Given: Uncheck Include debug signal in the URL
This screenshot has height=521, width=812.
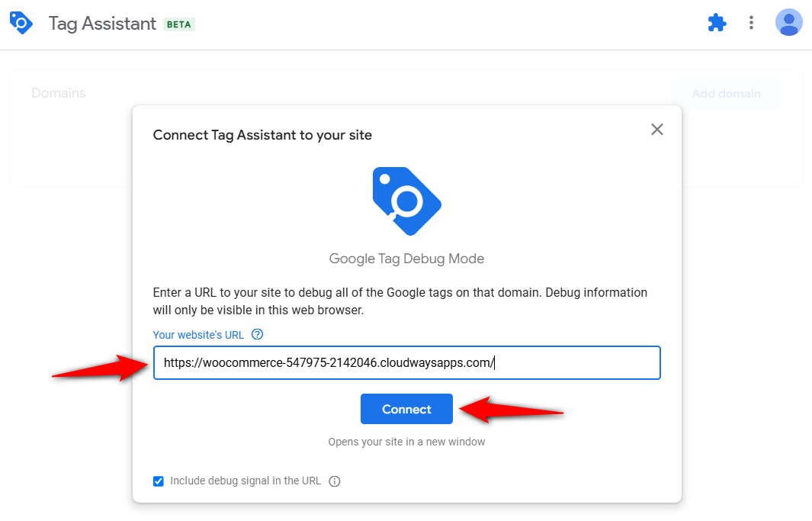Looking at the screenshot, I should pos(159,481).
